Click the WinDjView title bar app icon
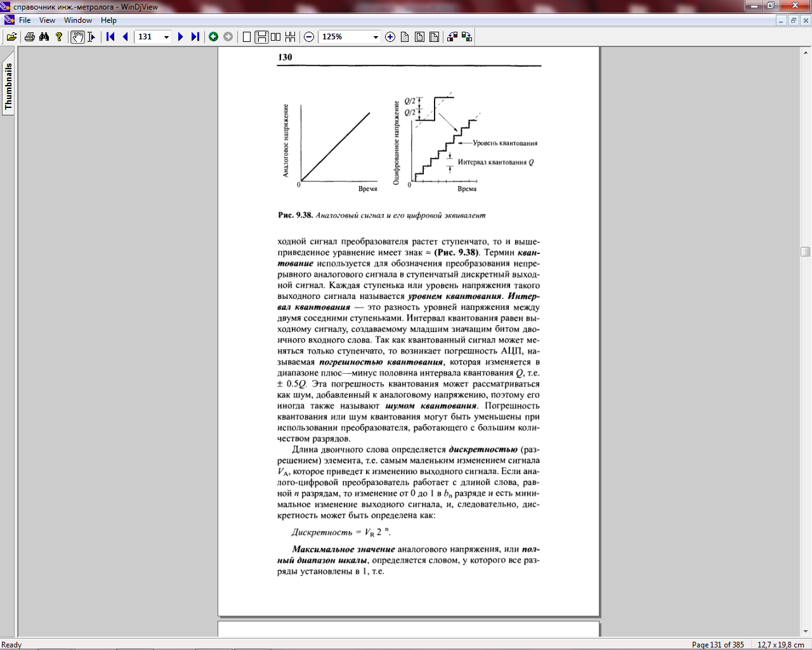Viewport: 812px width, 650px height. pos(6,6)
